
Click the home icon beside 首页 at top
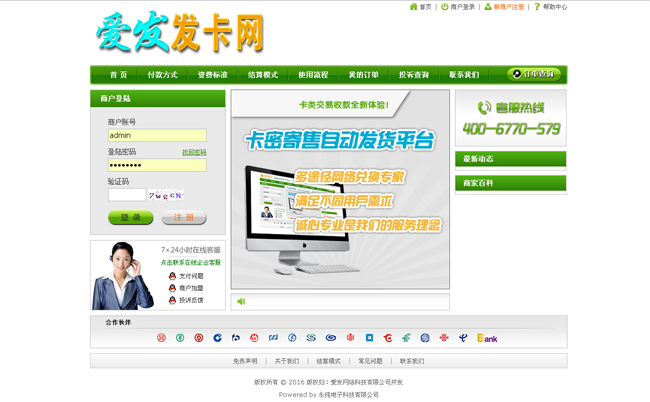(413, 7)
